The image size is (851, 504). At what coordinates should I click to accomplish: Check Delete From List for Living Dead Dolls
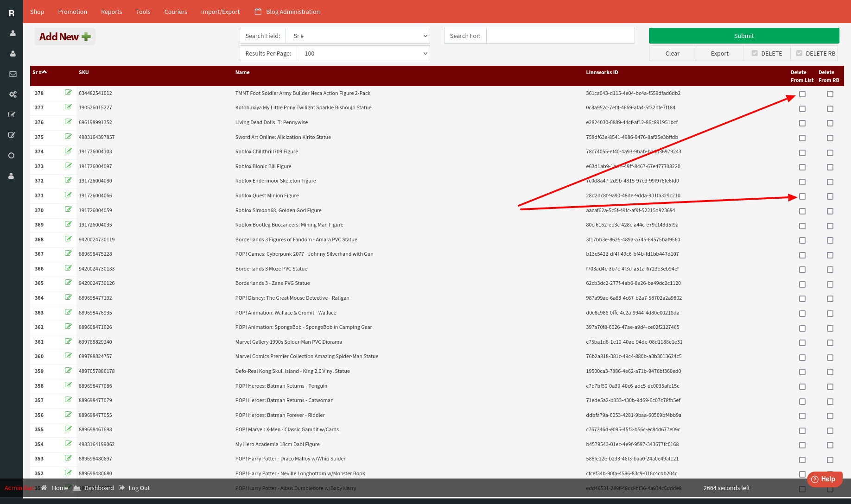click(x=802, y=123)
